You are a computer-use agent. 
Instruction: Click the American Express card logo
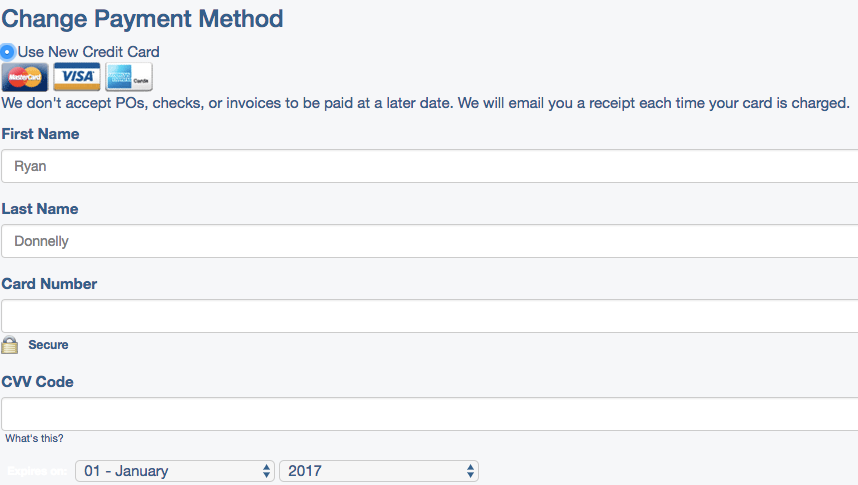click(129, 77)
